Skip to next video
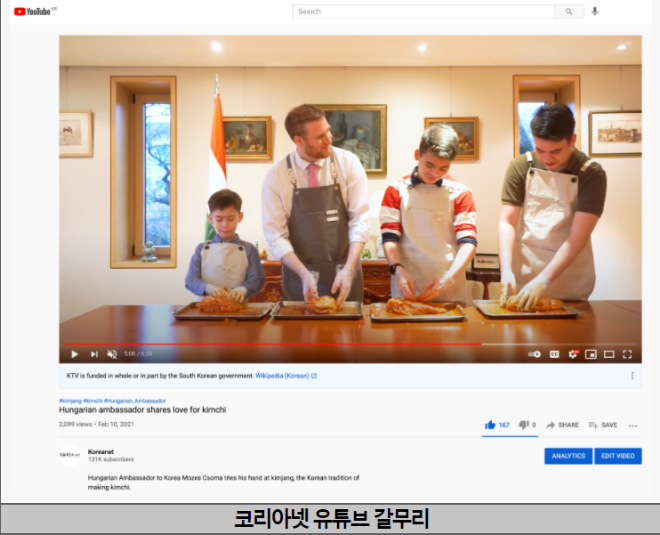660x535 pixels. tap(94, 354)
